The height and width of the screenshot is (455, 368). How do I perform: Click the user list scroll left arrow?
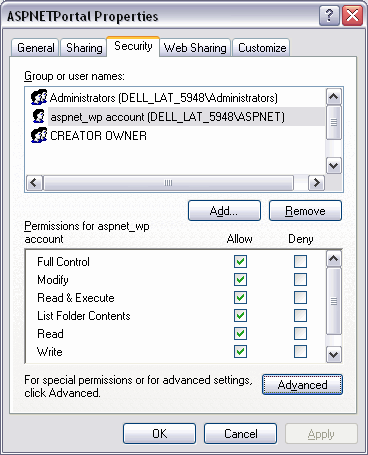[x=34, y=183]
